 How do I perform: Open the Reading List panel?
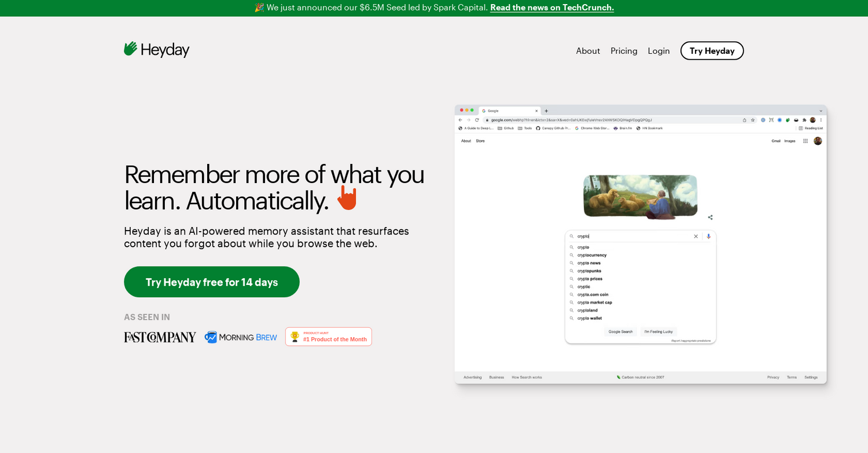click(x=811, y=128)
